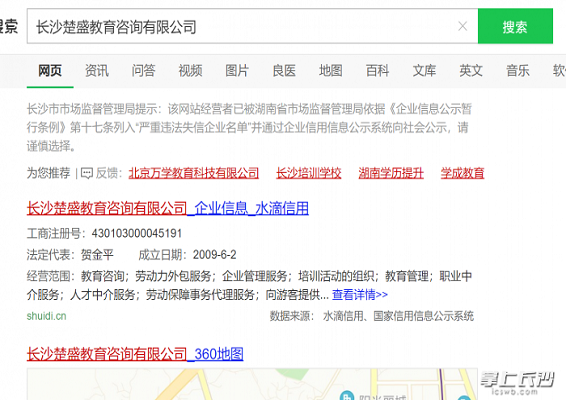Click registration number 430103000045191
This screenshot has width=566, height=400.
[x=137, y=234]
